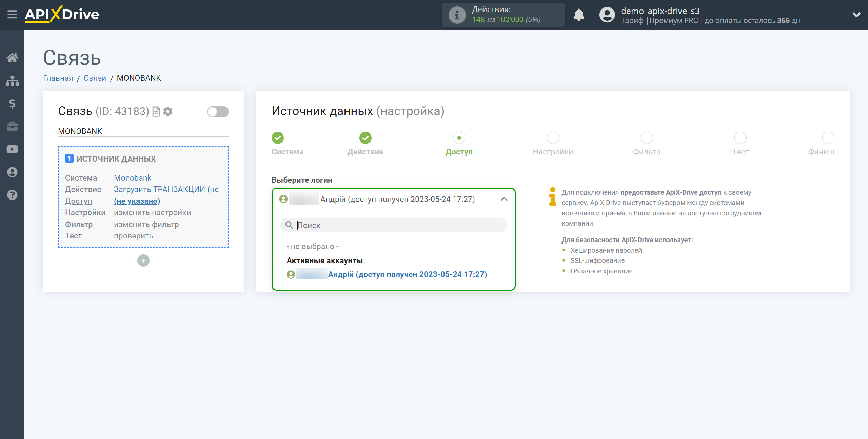The image size is (868, 439).
Task: Click изменить настройки text
Action: (x=153, y=213)
